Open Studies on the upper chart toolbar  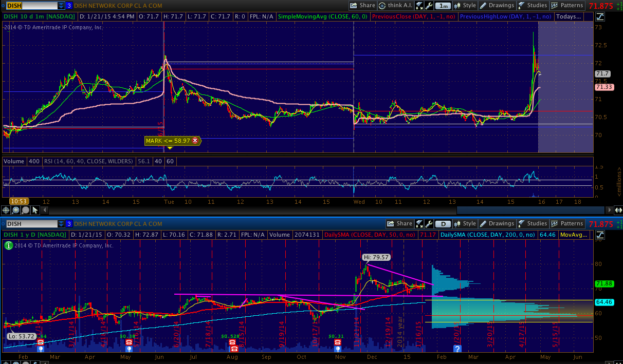click(533, 6)
